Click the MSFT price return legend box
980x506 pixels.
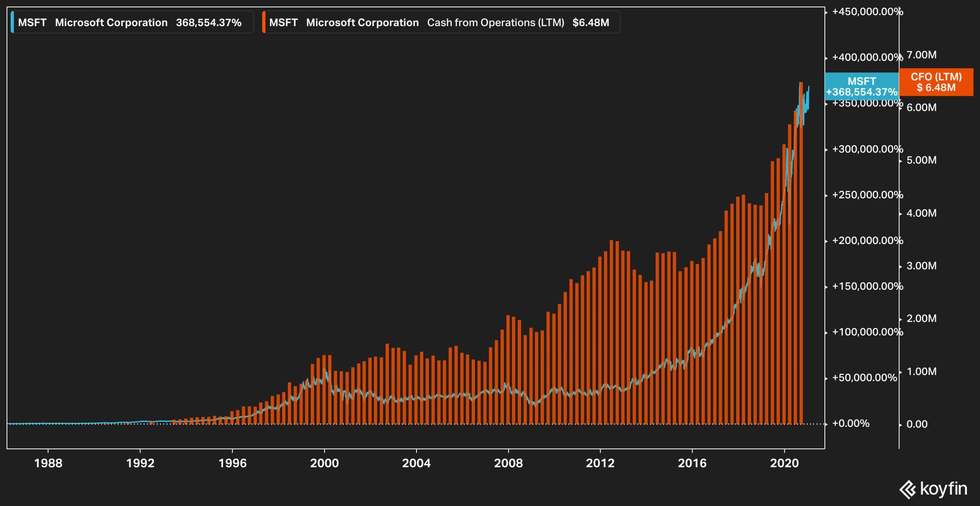(x=132, y=22)
